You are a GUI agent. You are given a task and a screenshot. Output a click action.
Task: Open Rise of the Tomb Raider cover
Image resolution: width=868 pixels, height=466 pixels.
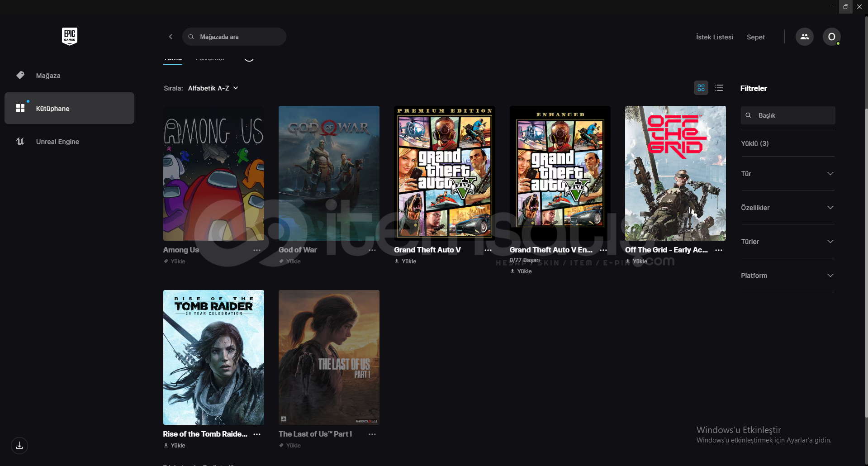coord(213,357)
